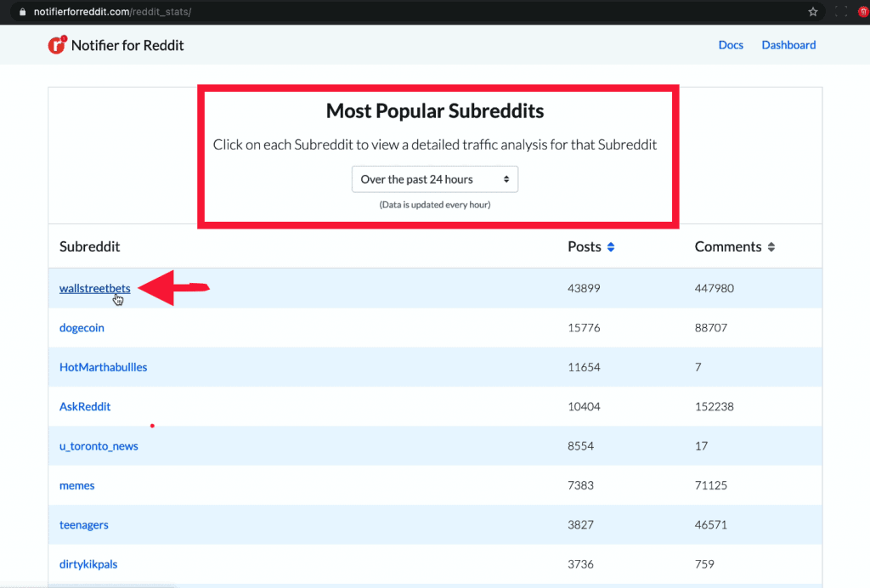Click the lock icon in address bar

point(23,12)
